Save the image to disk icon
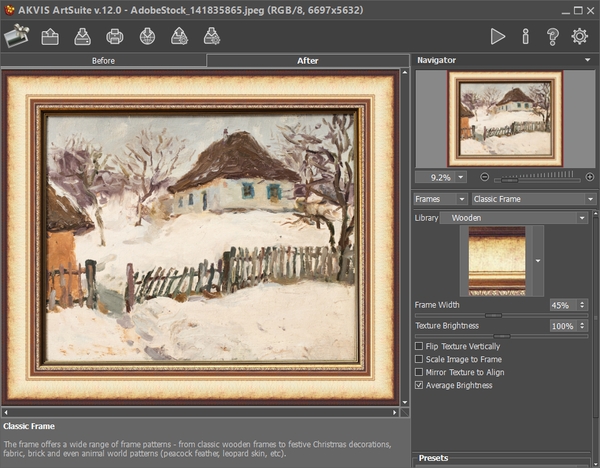Image resolution: width=600 pixels, height=468 pixels. (83, 37)
